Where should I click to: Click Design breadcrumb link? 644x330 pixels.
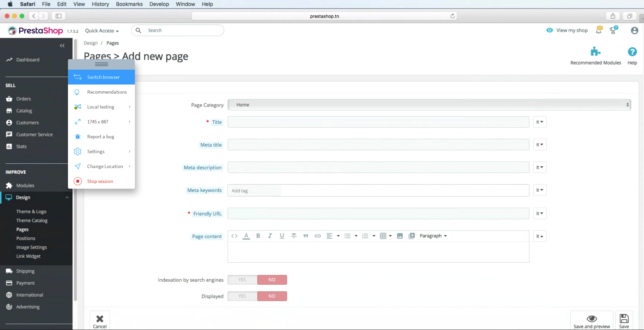tap(91, 43)
